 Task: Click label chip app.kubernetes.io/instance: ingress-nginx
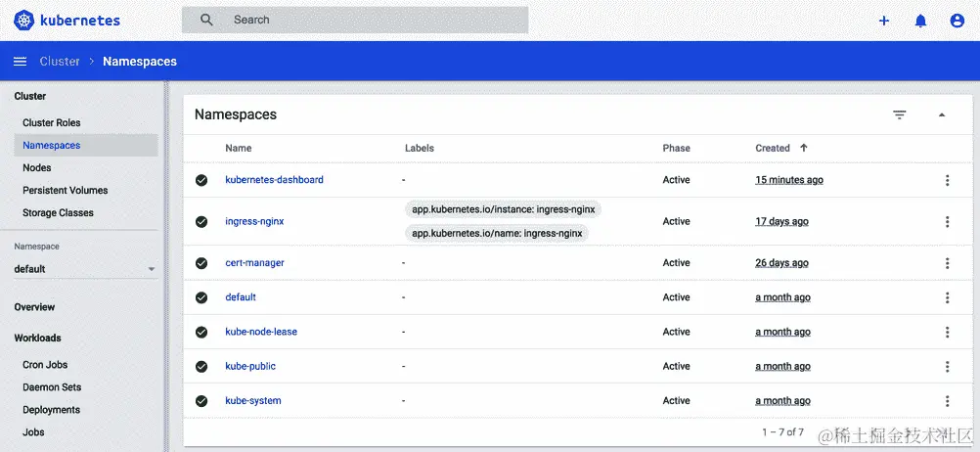point(503,209)
